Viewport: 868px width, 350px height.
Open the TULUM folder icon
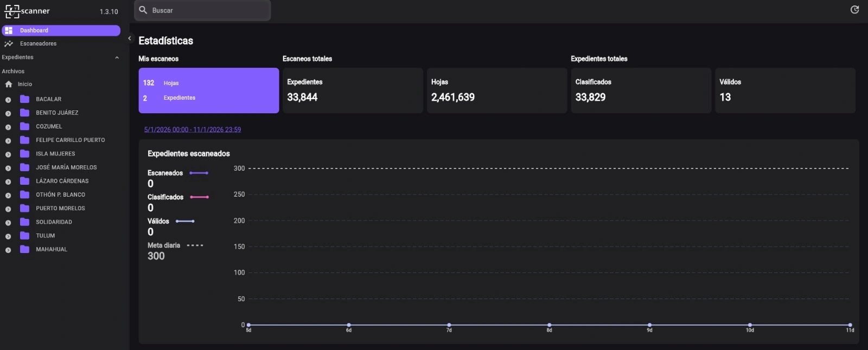[24, 236]
